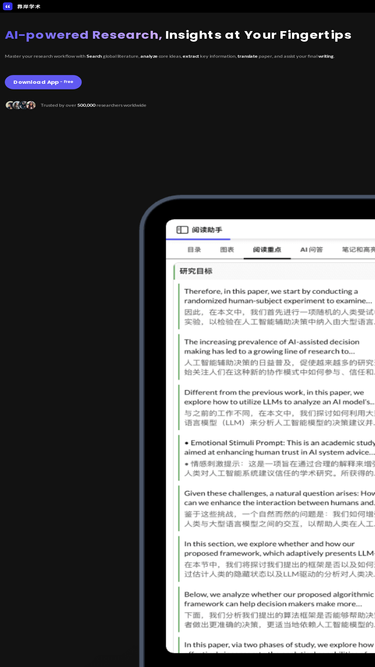Image resolution: width=375 pixels, height=667 pixels.
Task: Click the Chinese translation starting 在本节中
Action: coord(279,569)
